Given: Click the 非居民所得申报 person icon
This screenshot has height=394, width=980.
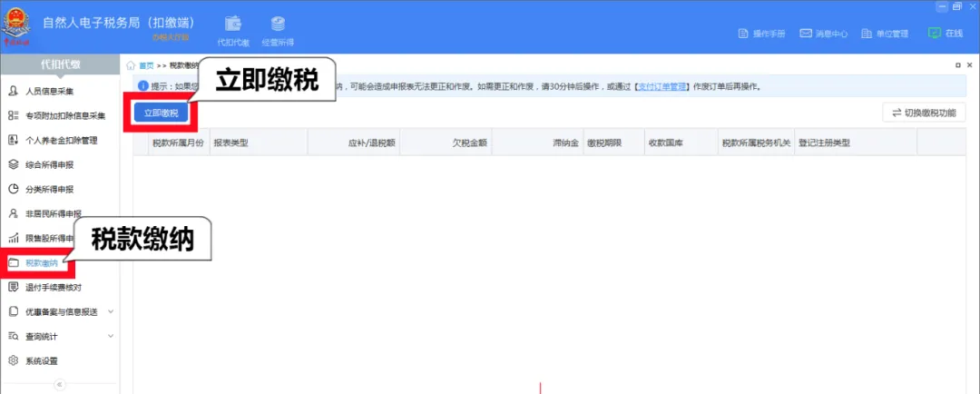Looking at the screenshot, I should (13, 213).
